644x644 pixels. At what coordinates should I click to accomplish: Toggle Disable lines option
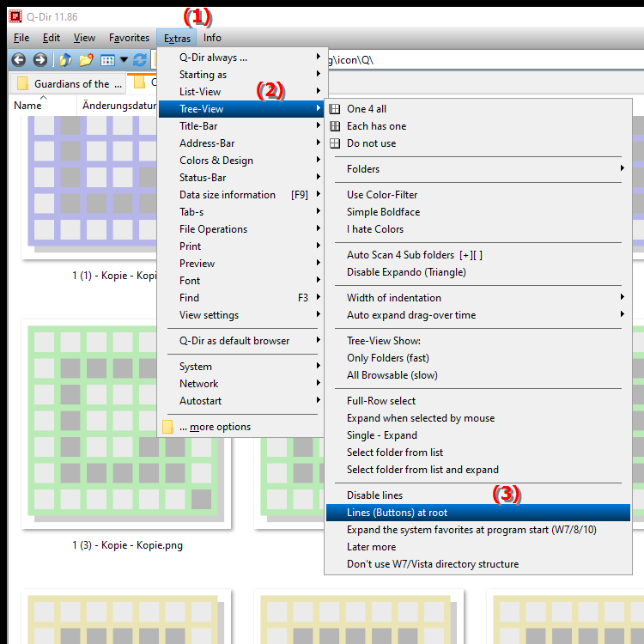tap(478, 495)
